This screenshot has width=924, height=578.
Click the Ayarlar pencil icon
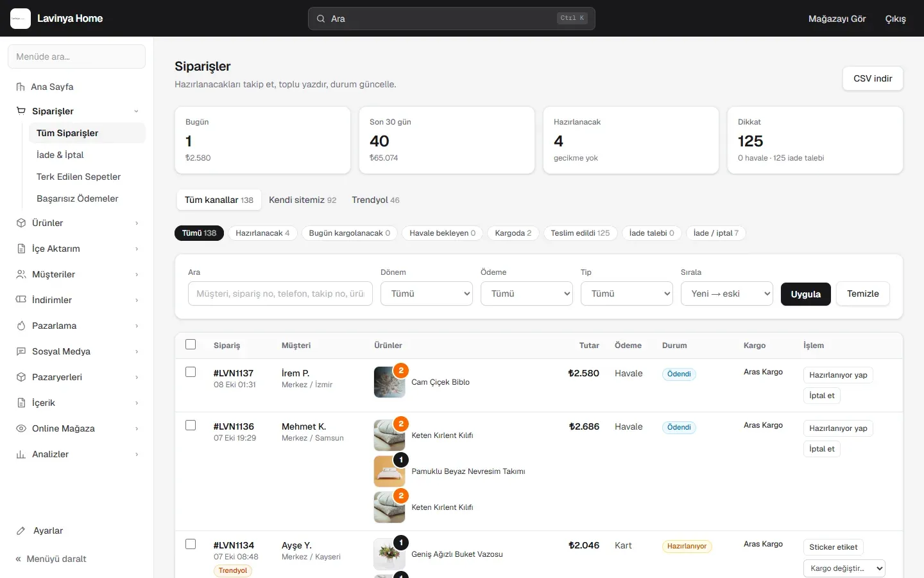tap(21, 530)
